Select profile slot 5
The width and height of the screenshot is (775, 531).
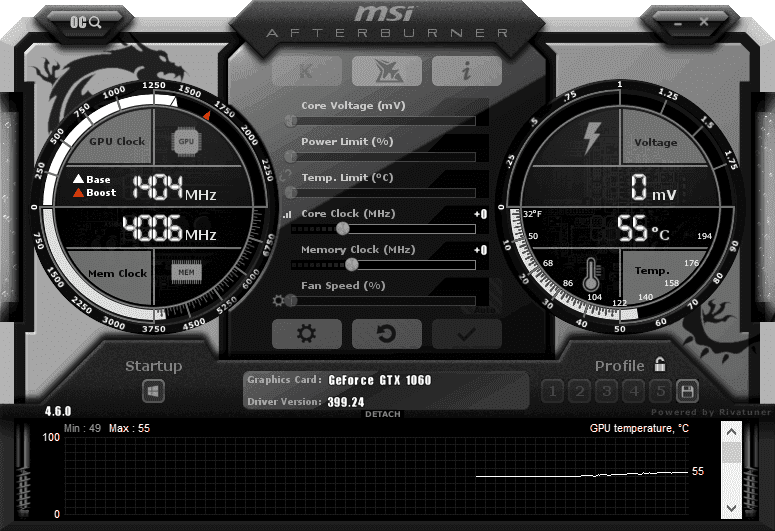pyautogui.click(x=660, y=392)
